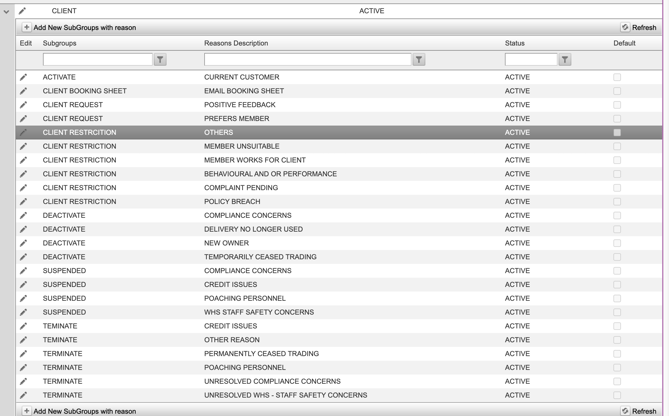This screenshot has height=416, width=670.
Task: Focus the Status filter text box
Action: (x=531, y=60)
